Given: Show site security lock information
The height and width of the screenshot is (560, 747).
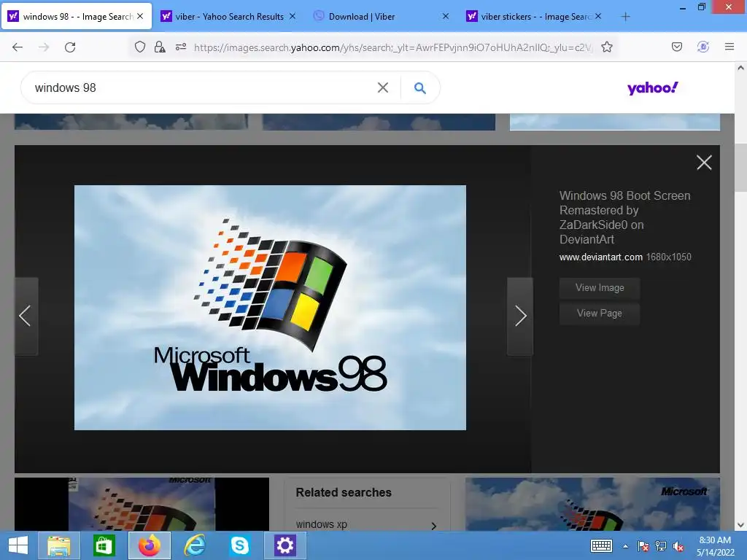Looking at the screenshot, I should [x=160, y=47].
